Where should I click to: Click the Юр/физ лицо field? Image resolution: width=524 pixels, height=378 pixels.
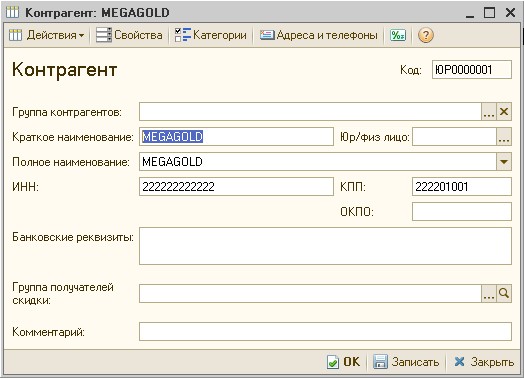pos(454,137)
